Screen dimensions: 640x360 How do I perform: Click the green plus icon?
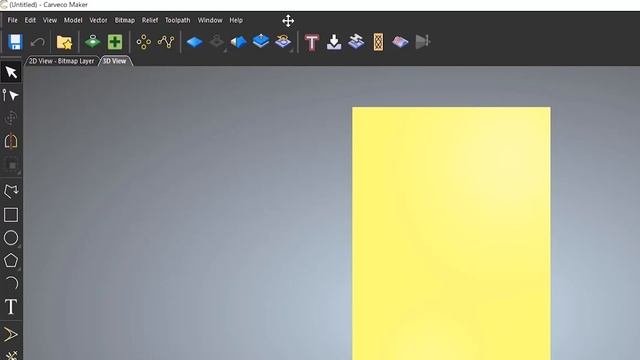115,42
